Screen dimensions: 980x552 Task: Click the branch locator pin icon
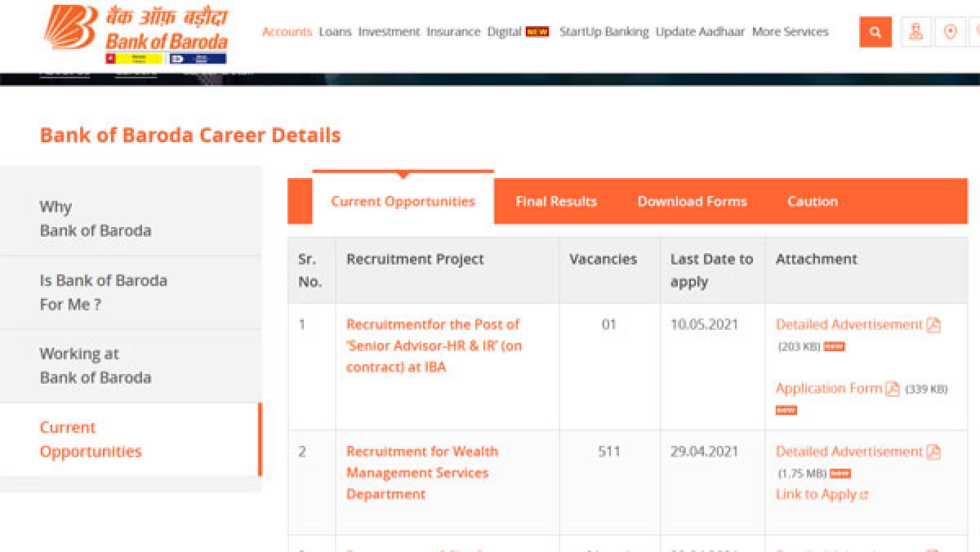point(950,32)
